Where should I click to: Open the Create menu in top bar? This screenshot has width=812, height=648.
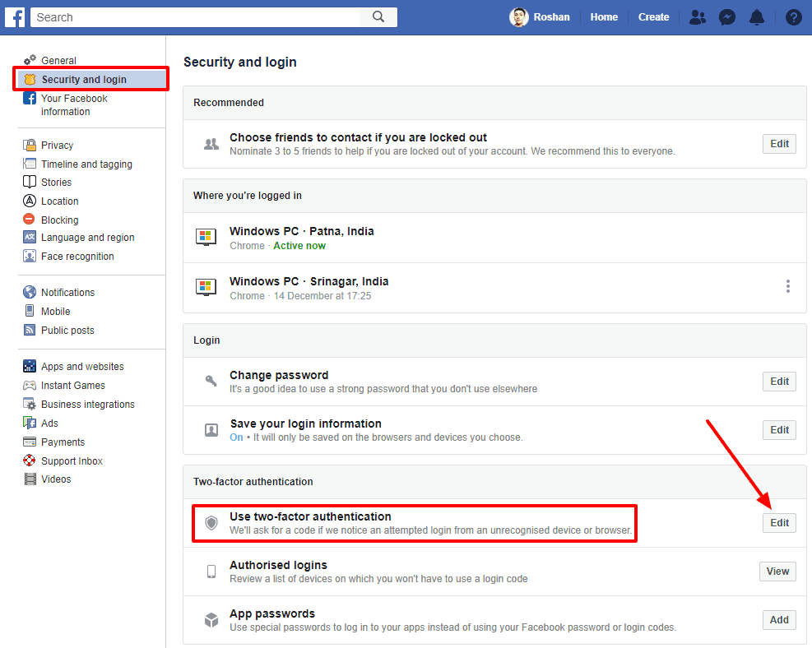click(x=653, y=17)
